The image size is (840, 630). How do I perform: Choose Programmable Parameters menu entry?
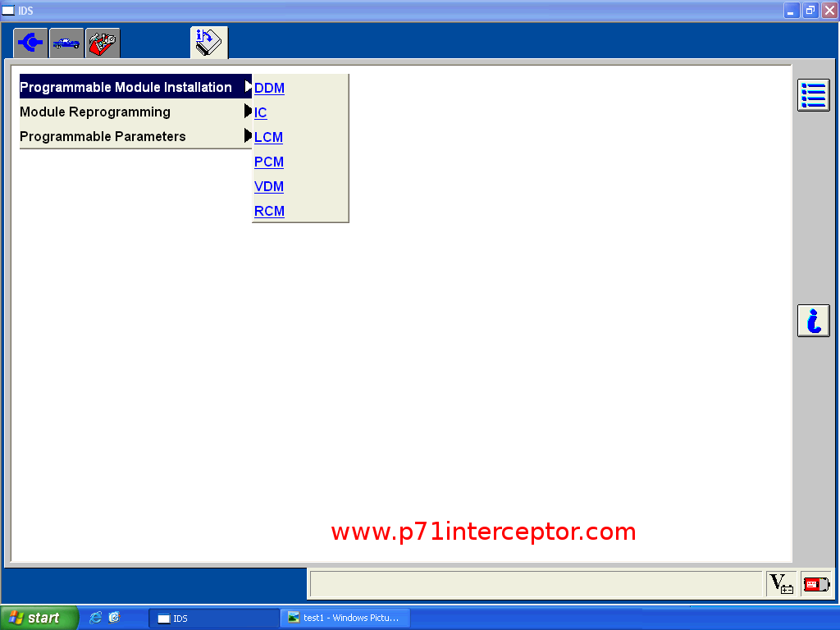[x=103, y=136]
